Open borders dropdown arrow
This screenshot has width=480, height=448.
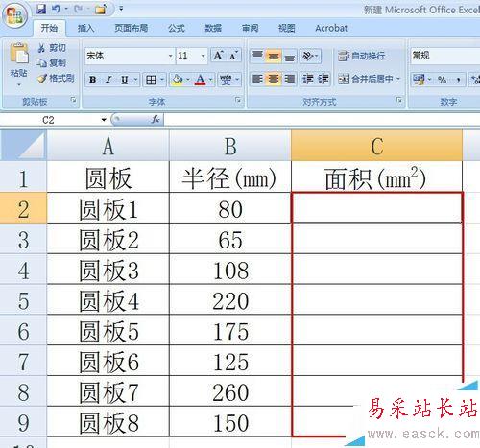[162, 80]
